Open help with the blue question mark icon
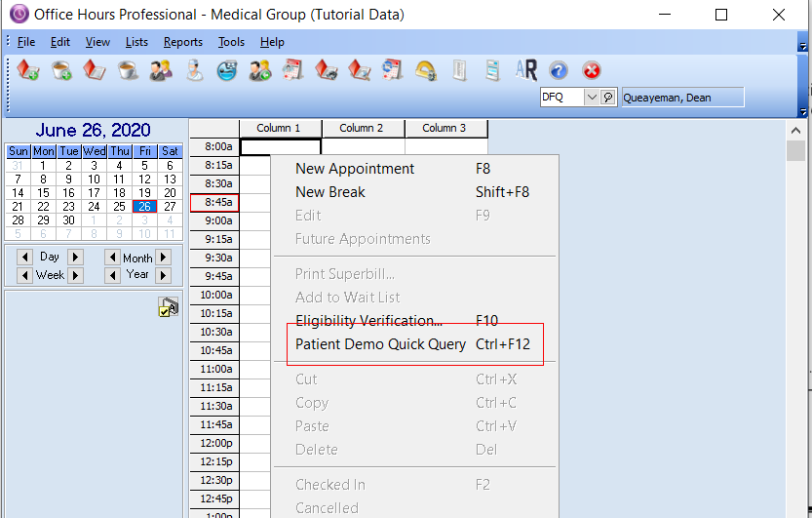This screenshot has width=812, height=518. 559,70
